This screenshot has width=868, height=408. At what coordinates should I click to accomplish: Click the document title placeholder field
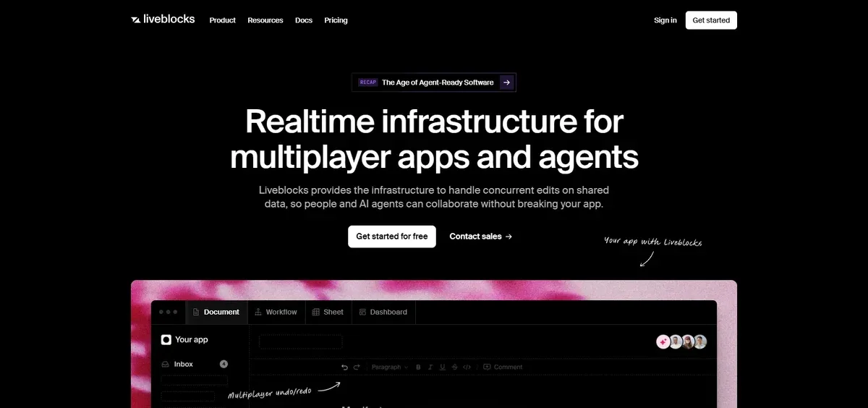click(300, 341)
